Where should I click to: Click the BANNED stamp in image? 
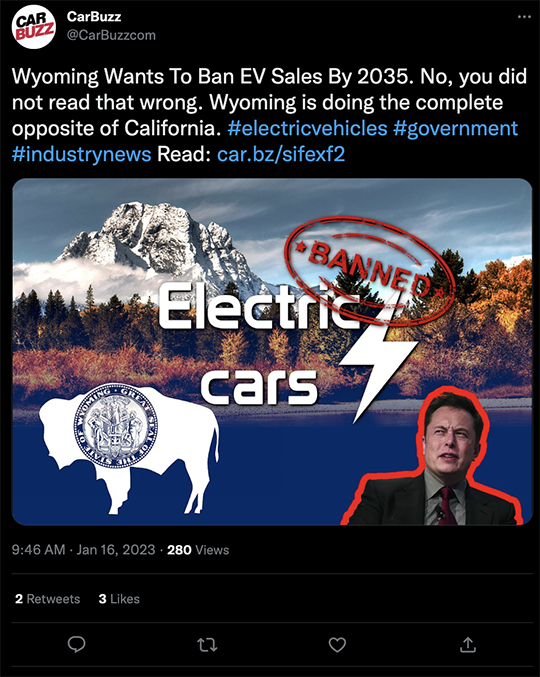(x=369, y=269)
